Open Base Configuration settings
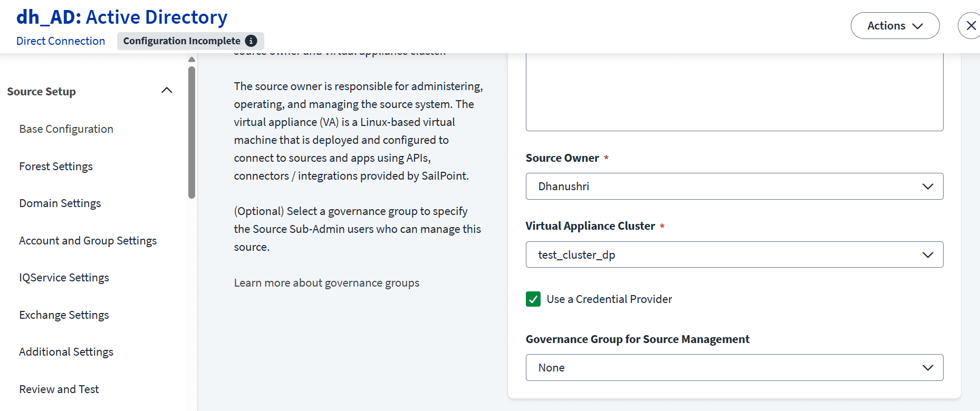The height and width of the screenshot is (411, 980). 66,129
